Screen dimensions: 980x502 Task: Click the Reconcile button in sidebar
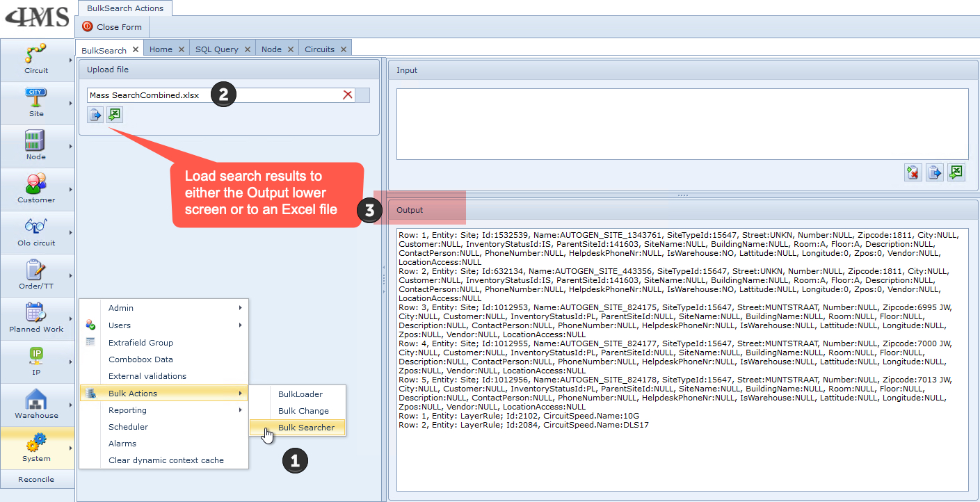coord(36,479)
